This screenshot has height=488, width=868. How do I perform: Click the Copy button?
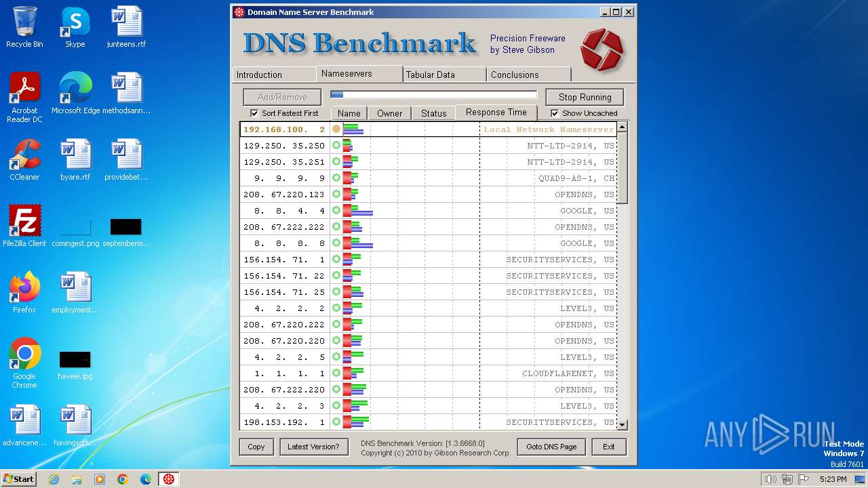(256, 447)
